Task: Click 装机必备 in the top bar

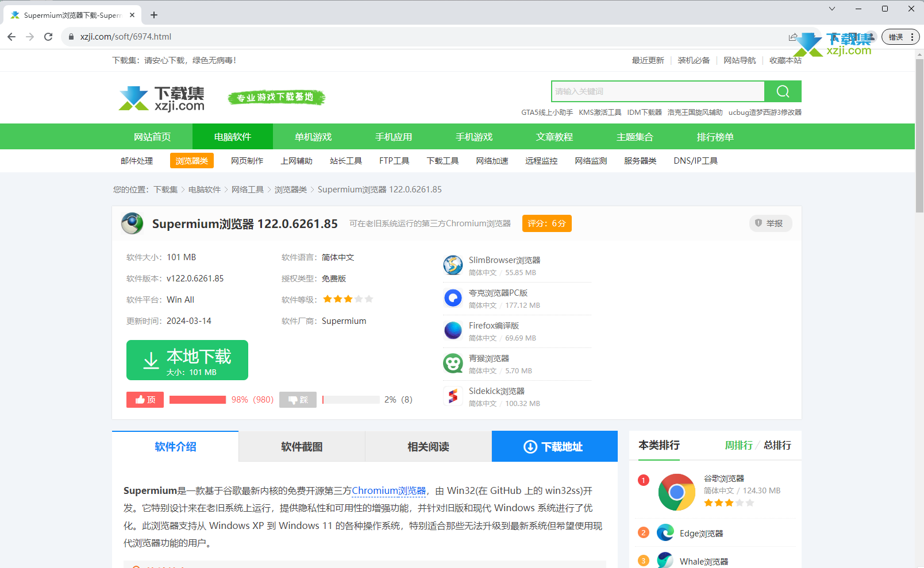Action: pos(694,60)
